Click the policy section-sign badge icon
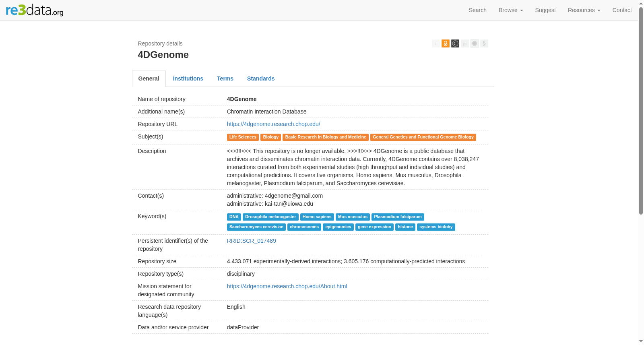The width and height of the screenshot is (644, 345). pos(484,43)
